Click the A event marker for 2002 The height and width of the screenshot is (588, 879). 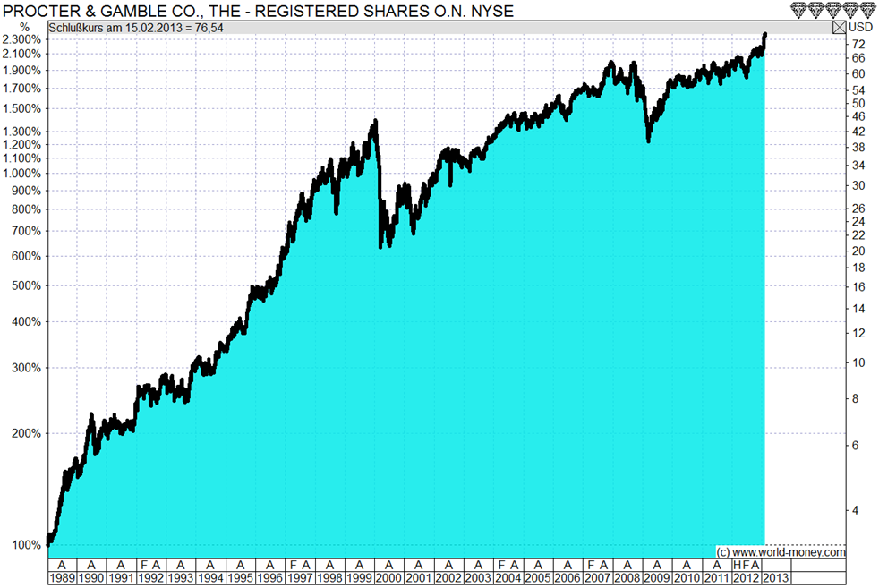[x=448, y=565]
